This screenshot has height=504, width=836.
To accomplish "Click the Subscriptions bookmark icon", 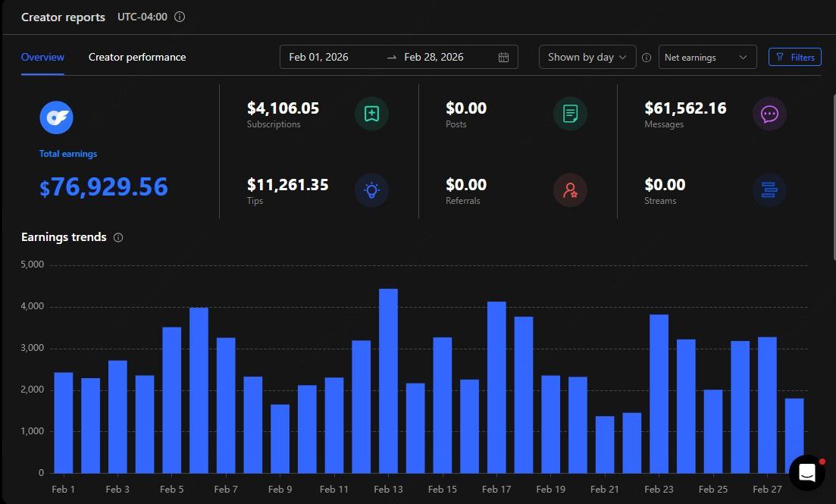I will pyautogui.click(x=371, y=114).
